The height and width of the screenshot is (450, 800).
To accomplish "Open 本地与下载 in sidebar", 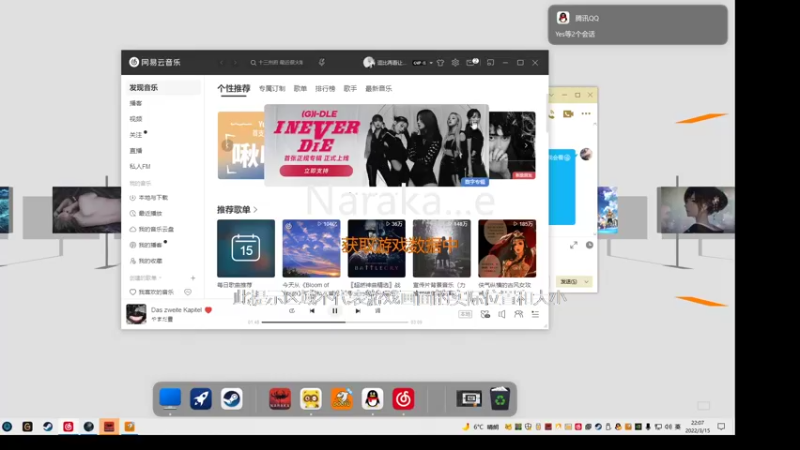I will pos(148,198).
